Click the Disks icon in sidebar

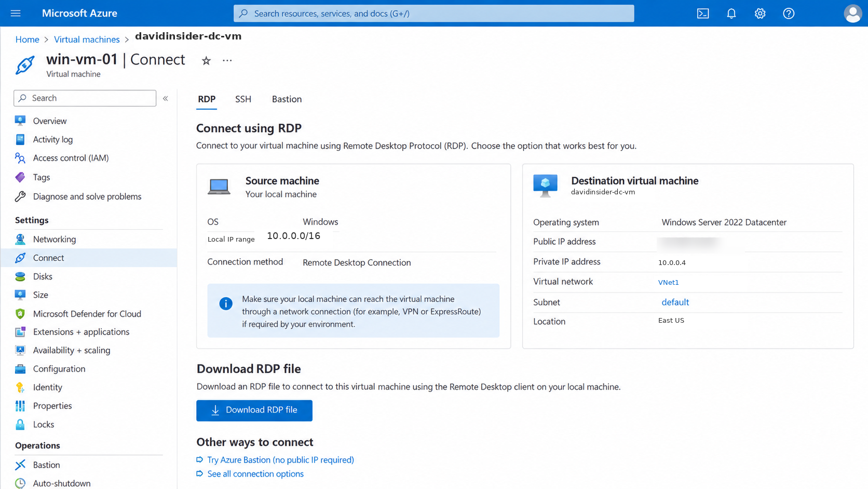pos(20,276)
